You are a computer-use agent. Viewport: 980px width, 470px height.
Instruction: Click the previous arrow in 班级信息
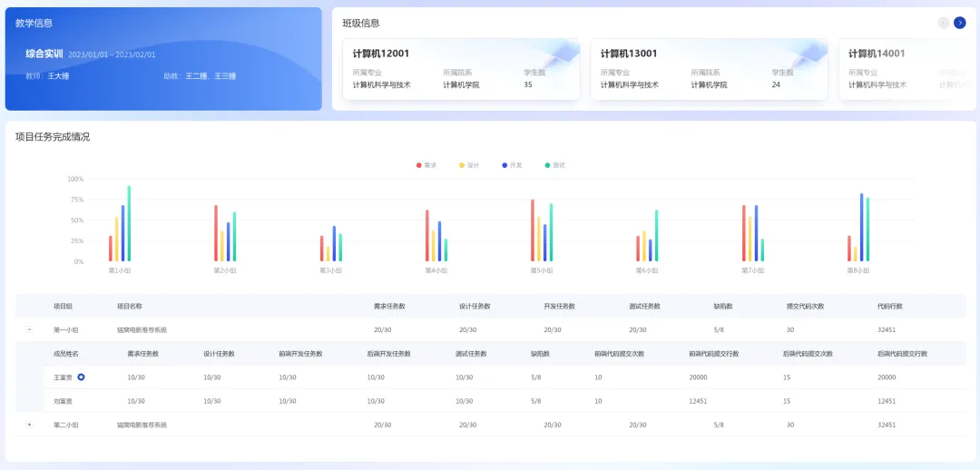tap(944, 23)
